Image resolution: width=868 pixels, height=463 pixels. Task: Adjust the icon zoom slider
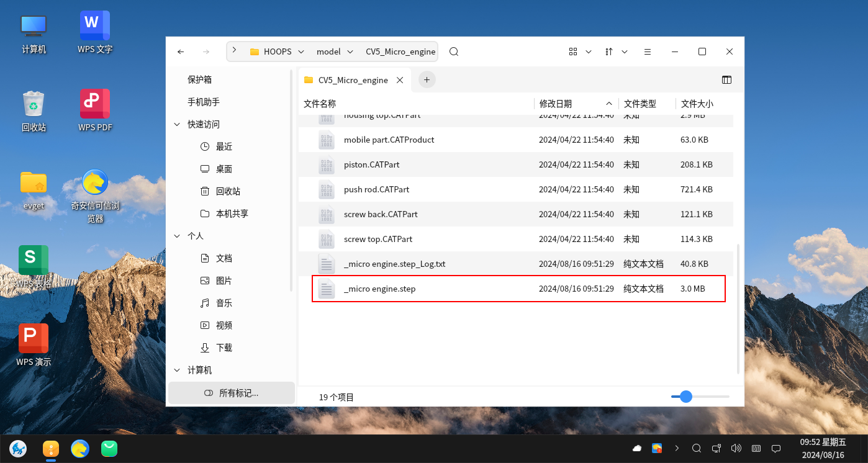point(685,397)
